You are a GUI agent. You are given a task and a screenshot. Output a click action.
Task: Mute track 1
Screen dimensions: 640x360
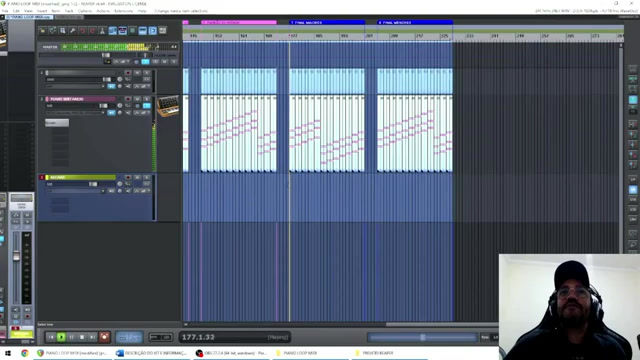tap(138, 73)
